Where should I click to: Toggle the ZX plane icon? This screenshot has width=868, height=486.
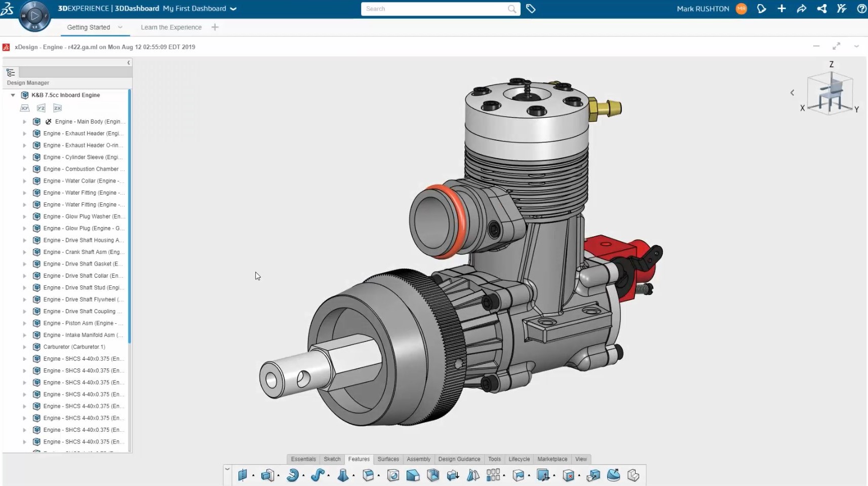(x=58, y=108)
